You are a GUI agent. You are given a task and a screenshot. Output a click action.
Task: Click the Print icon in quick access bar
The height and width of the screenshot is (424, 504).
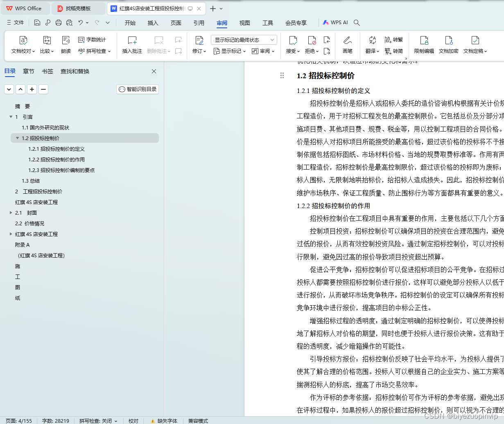coord(59,23)
